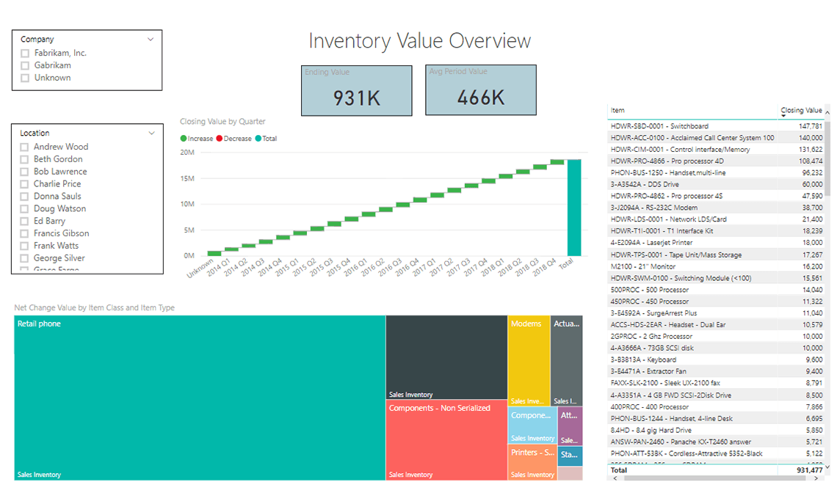Select the blue Sta... treemap tile
837x504 pixels.
[570, 456]
